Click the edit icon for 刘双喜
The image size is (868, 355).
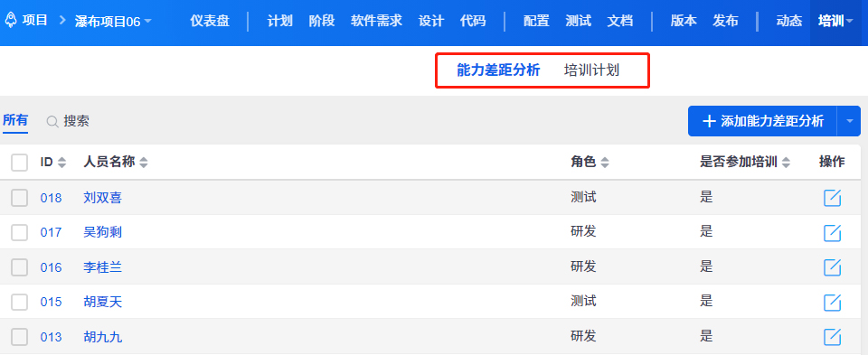(832, 198)
